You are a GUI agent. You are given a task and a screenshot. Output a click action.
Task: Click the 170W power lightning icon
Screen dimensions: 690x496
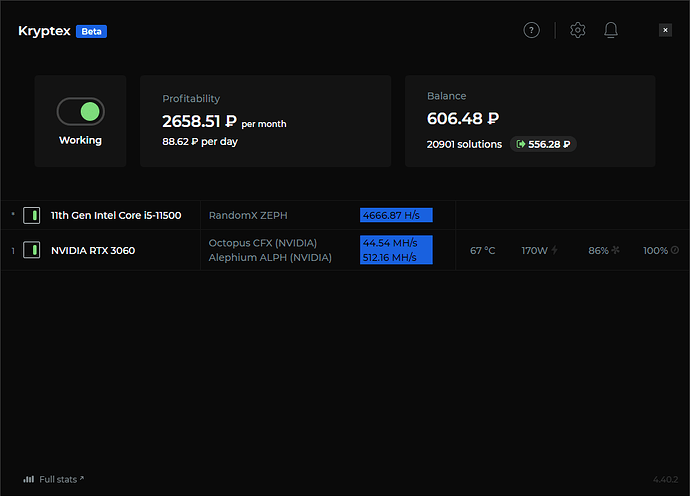pyautogui.click(x=554, y=250)
